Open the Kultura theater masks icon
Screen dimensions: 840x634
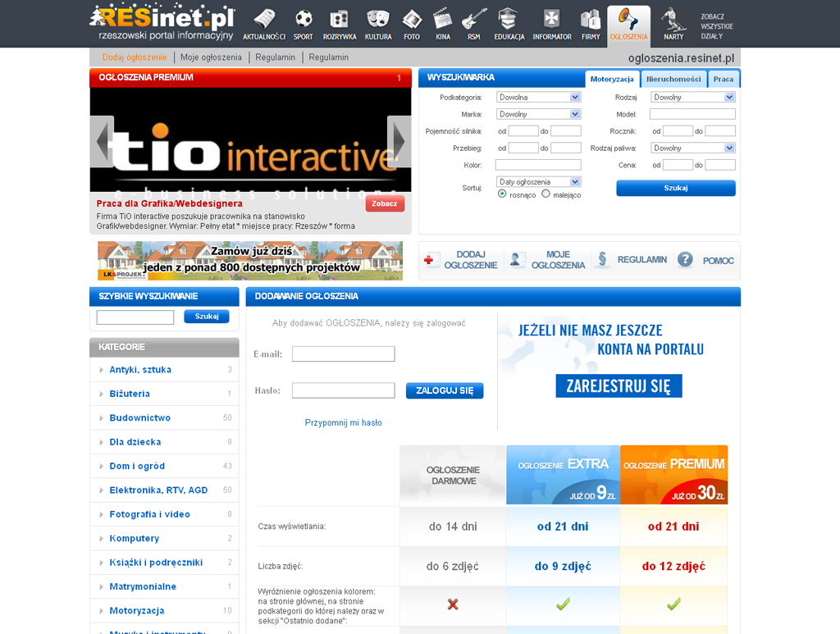pyautogui.click(x=377, y=20)
